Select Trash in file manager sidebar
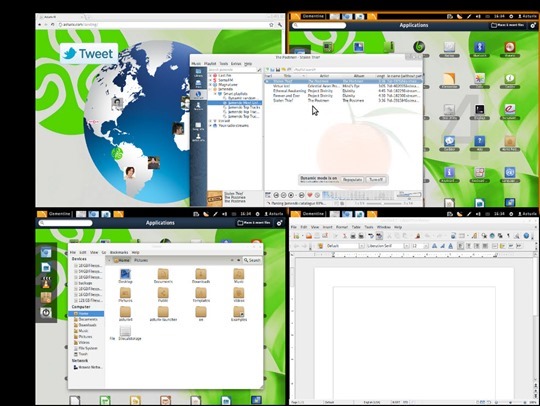 click(x=83, y=354)
